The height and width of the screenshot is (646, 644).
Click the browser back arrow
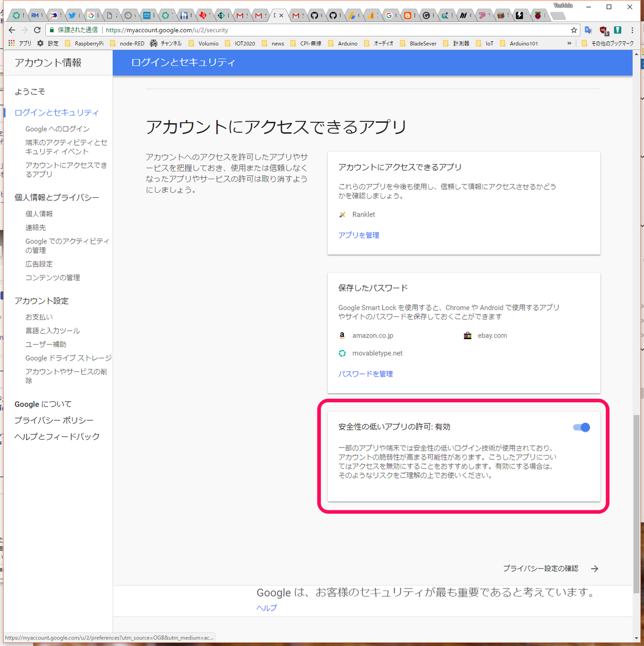(12, 30)
